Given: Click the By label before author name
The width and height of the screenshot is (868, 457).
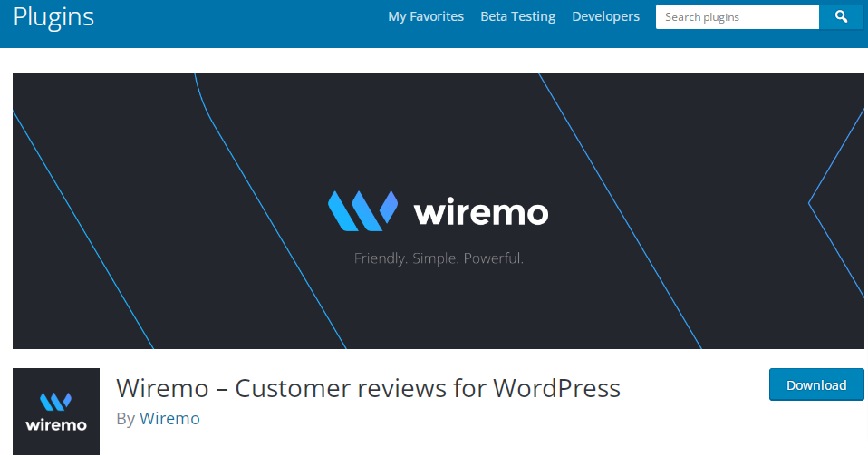Looking at the screenshot, I should [x=126, y=419].
